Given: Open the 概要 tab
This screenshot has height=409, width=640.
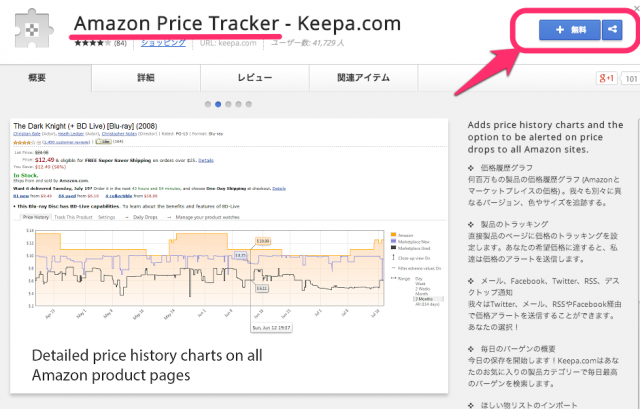Looking at the screenshot, I should click(x=35, y=77).
